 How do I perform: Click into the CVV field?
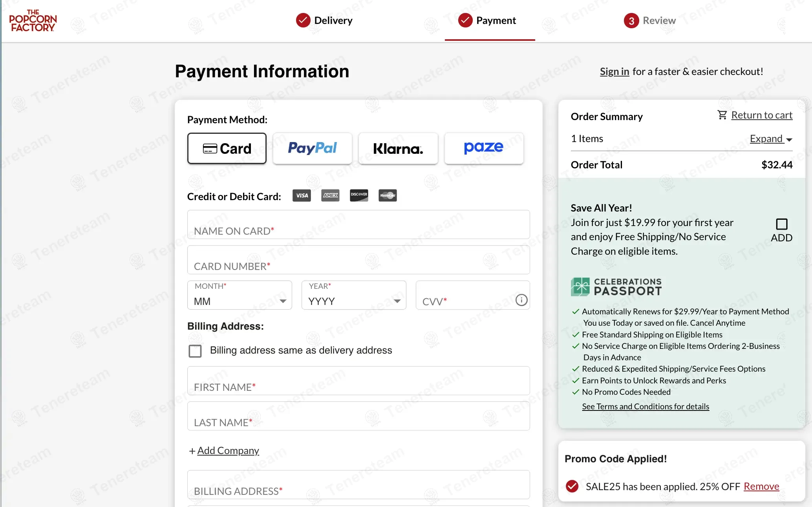tap(473, 295)
